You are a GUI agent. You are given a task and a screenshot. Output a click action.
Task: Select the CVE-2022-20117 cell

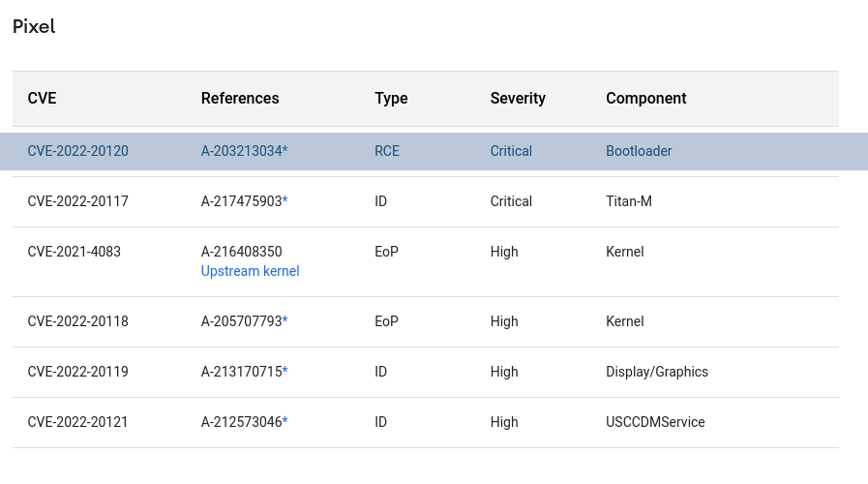coord(78,201)
